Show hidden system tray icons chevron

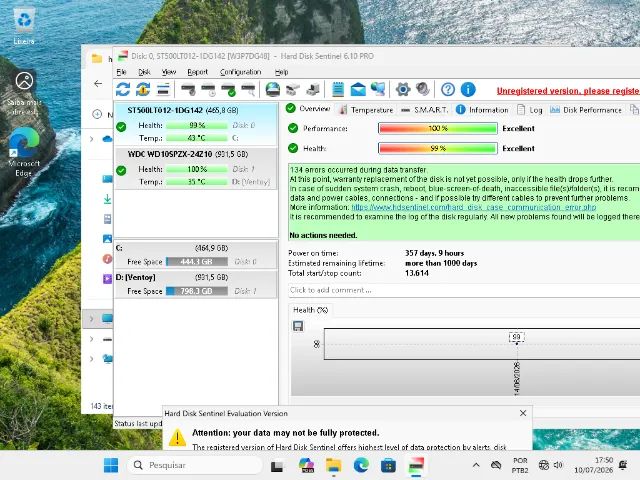click(476, 465)
